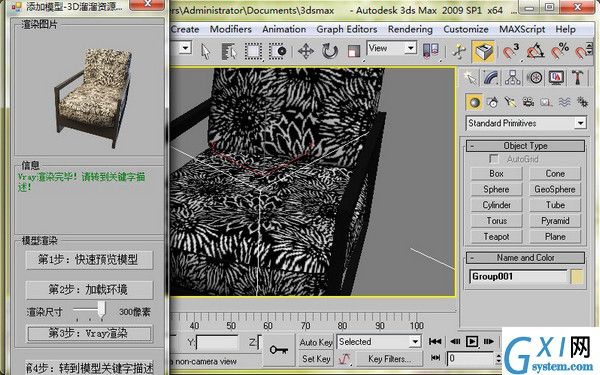Open the View reference coordinate dropdown
Viewport: 600px width, 375px height.
(x=392, y=49)
